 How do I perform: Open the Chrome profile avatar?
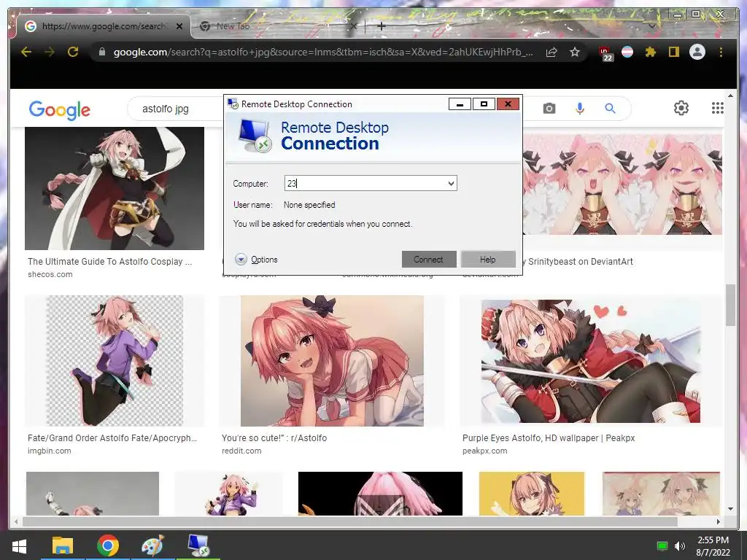697,52
